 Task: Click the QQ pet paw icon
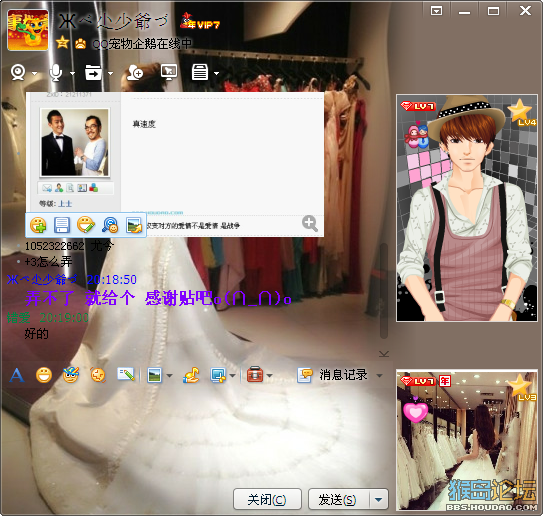(80, 43)
